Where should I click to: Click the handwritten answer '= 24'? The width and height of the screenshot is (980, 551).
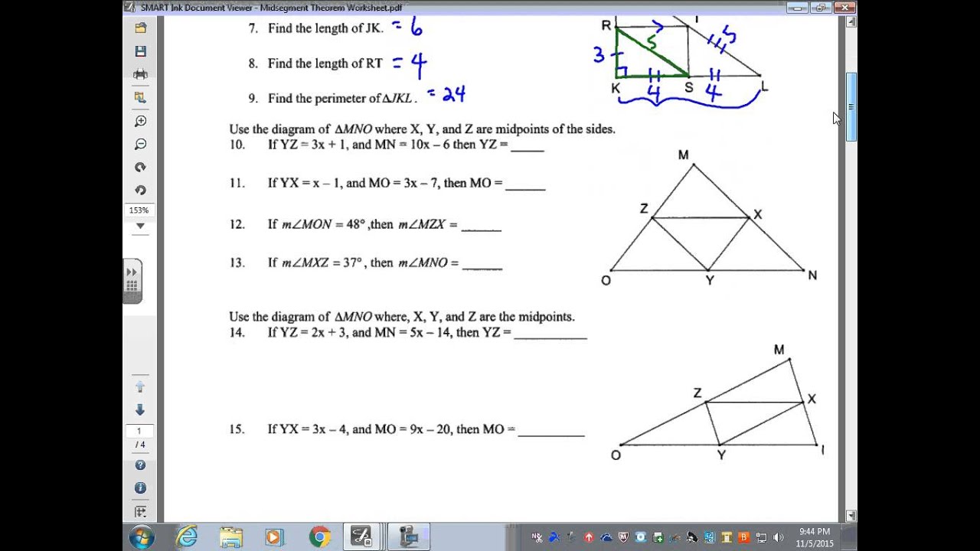pyautogui.click(x=446, y=94)
